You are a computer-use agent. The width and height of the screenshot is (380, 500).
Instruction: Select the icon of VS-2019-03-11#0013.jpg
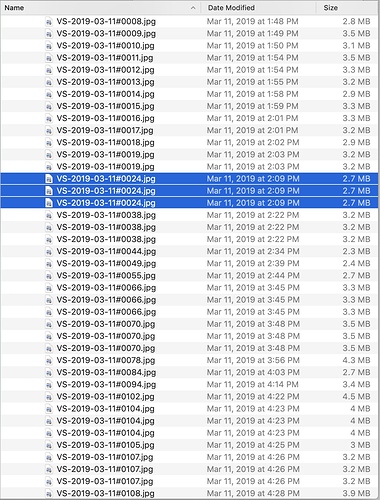point(49,82)
